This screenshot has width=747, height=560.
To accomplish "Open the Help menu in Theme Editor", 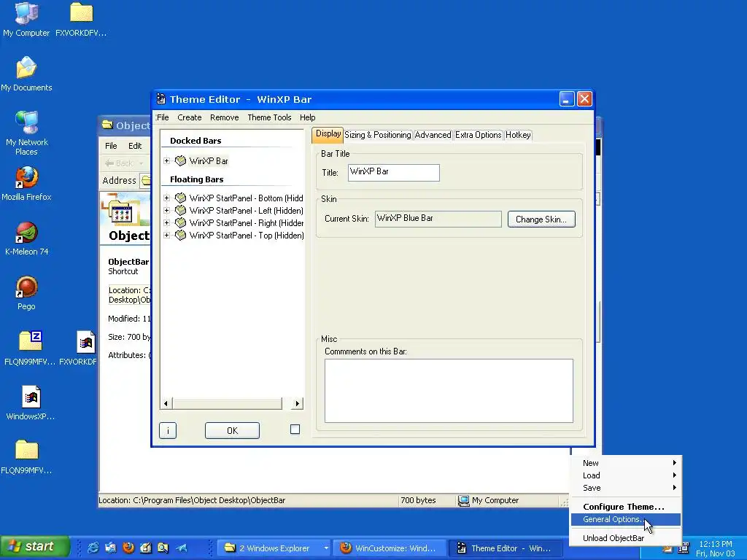I will 307,117.
